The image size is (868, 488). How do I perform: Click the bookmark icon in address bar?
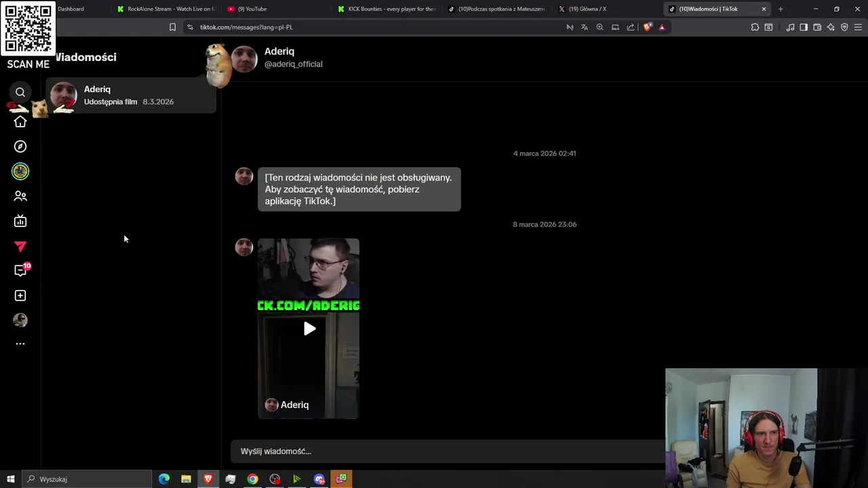(x=172, y=27)
